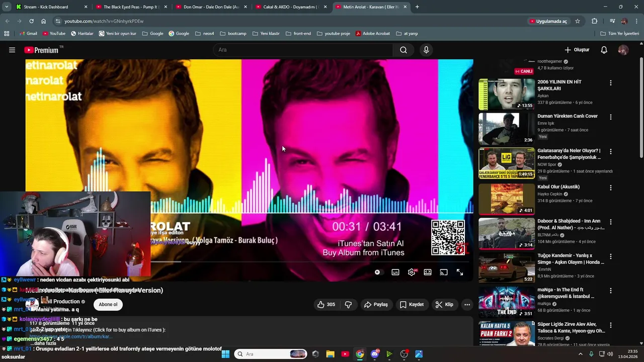Viewport: 644px width, 362px height.
Task: Open options for Tuğçe Kandemir video
Action: [611, 256]
